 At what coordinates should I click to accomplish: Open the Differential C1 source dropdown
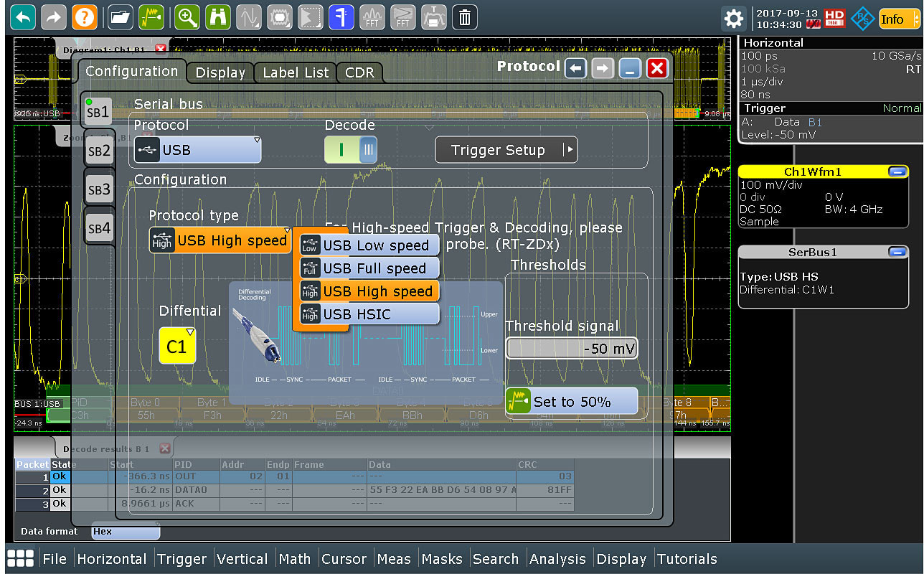click(177, 346)
